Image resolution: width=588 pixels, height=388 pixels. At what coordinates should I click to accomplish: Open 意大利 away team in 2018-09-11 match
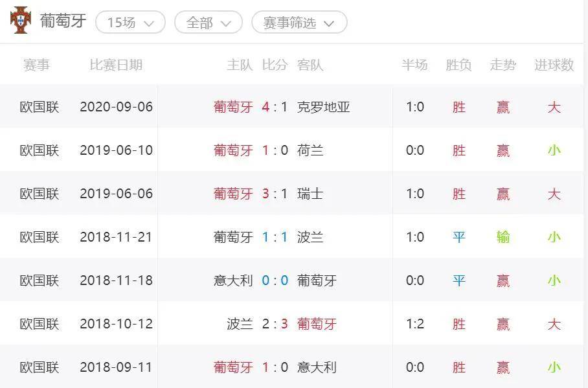[x=317, y=367]
